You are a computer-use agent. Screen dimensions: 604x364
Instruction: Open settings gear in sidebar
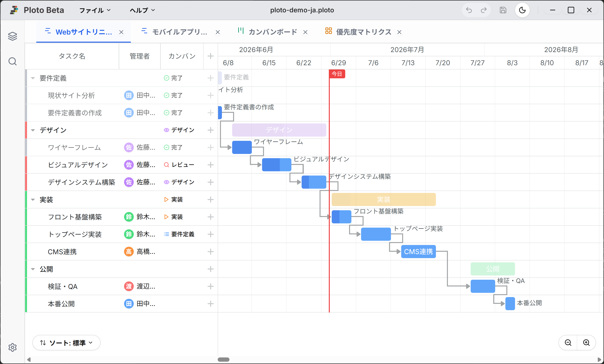tap(13, 347)
